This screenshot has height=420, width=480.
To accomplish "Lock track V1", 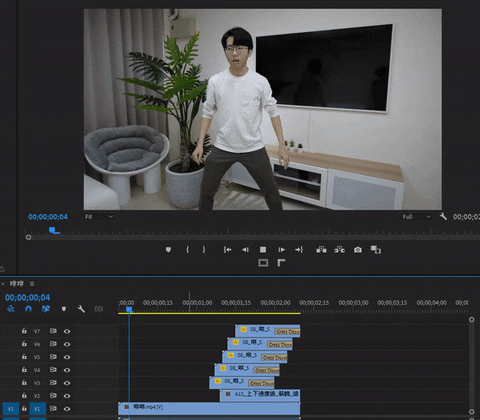I will pos(24,408).
